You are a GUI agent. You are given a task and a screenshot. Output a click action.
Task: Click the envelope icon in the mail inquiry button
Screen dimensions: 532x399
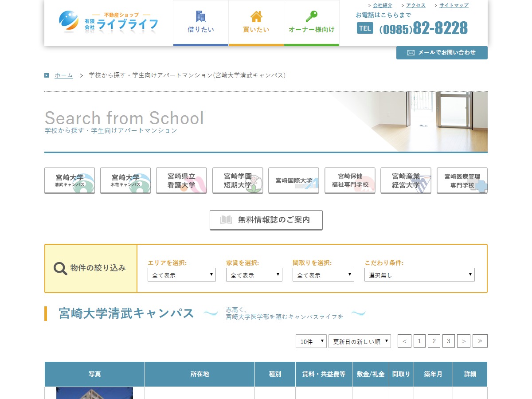click(411, 53)
